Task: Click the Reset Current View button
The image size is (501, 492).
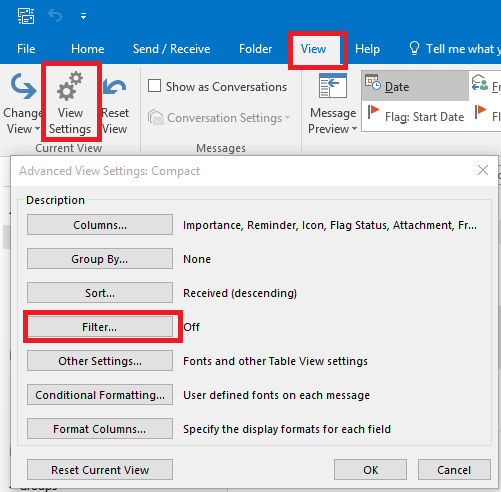Action: pos(100,470)
